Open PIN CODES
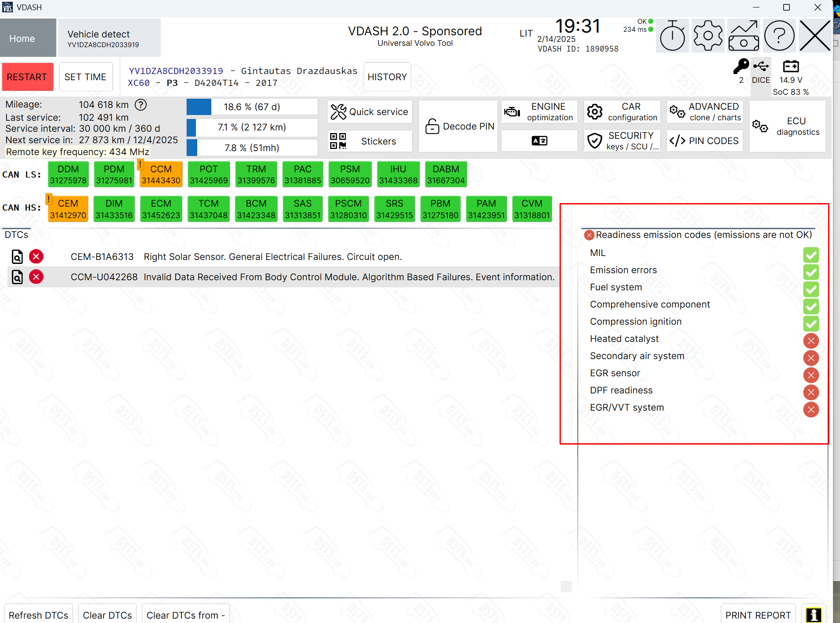The height and width of the screenshot is (623, 840). pyautogui.click(x=705, y=141)
